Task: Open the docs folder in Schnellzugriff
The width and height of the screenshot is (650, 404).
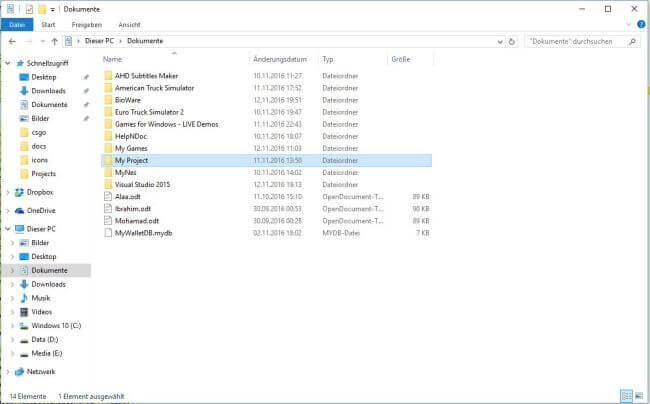Action: (x=39, y=146)
